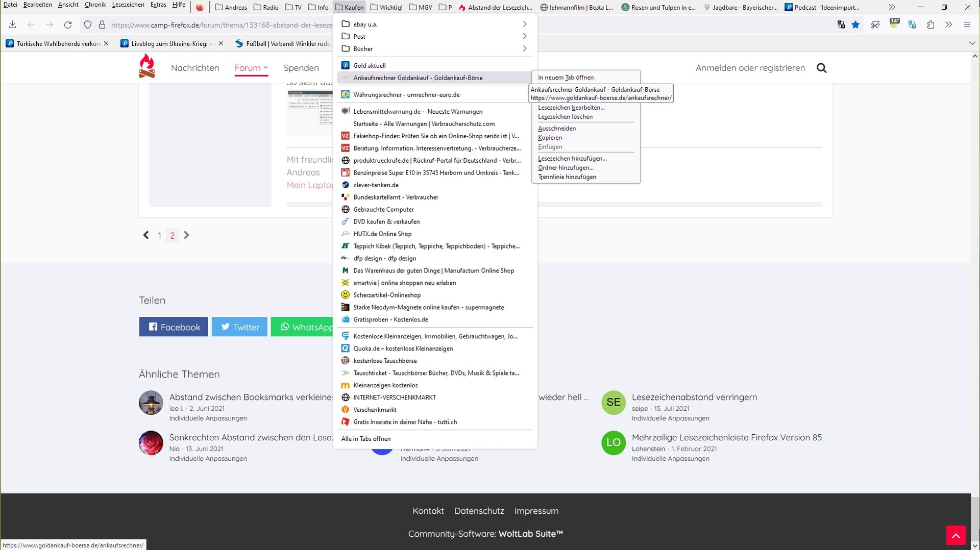
Task: Share via the Facebook button
Action: click(174, 327)
